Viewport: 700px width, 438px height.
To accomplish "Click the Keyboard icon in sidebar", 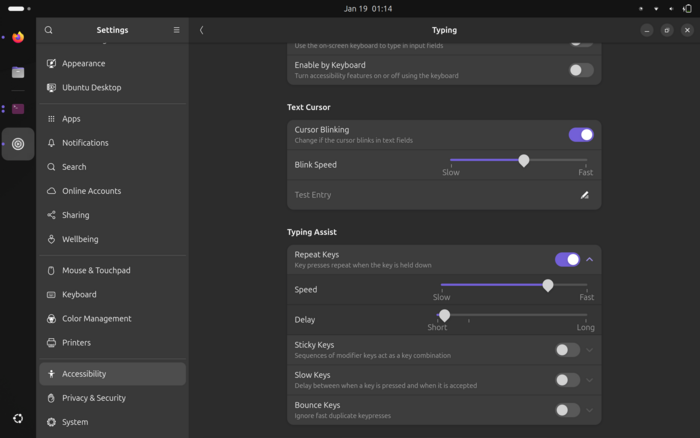I will click(51, 295).
